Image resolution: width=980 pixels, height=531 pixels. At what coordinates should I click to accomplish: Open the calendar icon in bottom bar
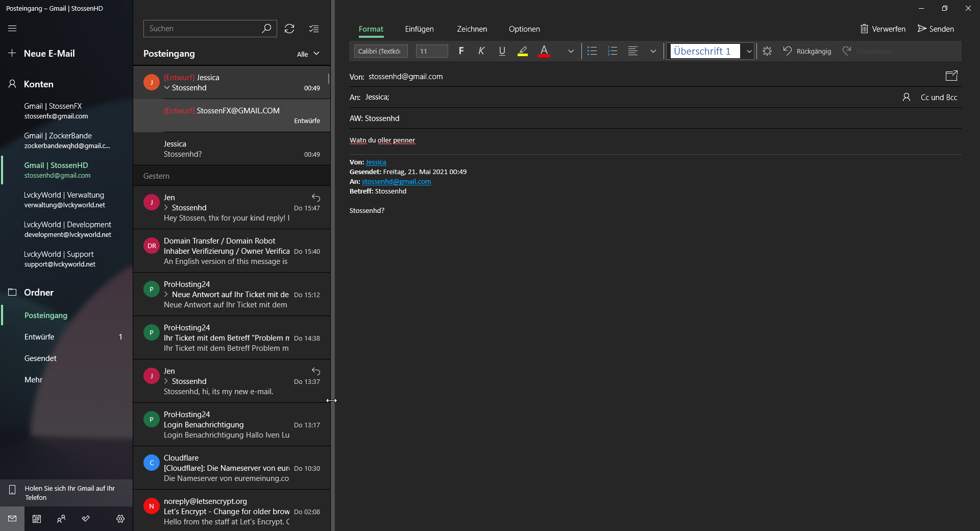[x=37, y=519]
